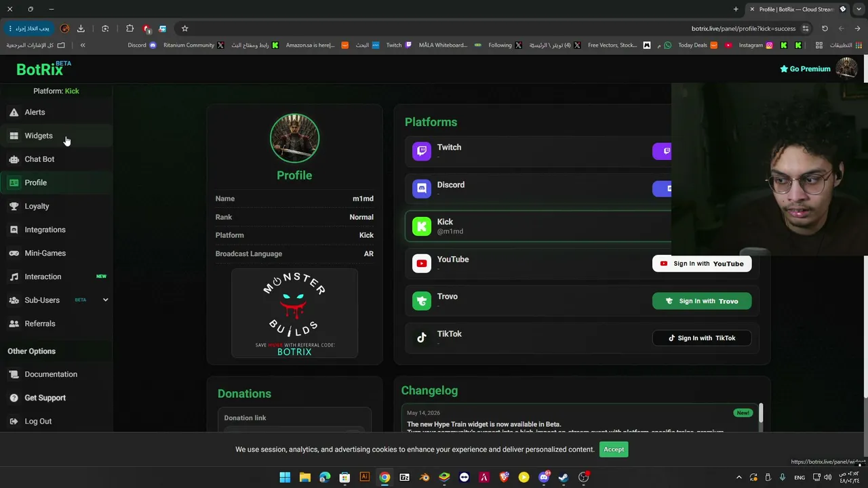The height and width of the screenshot is (488, 868).
Task: Open the Twitch bookmark
Action: pos(399,45)
